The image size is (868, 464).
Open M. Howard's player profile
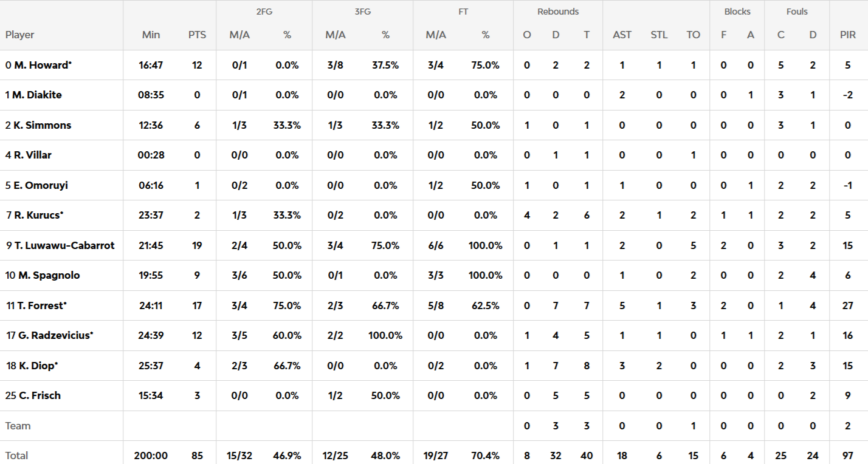tap(39, 65)
